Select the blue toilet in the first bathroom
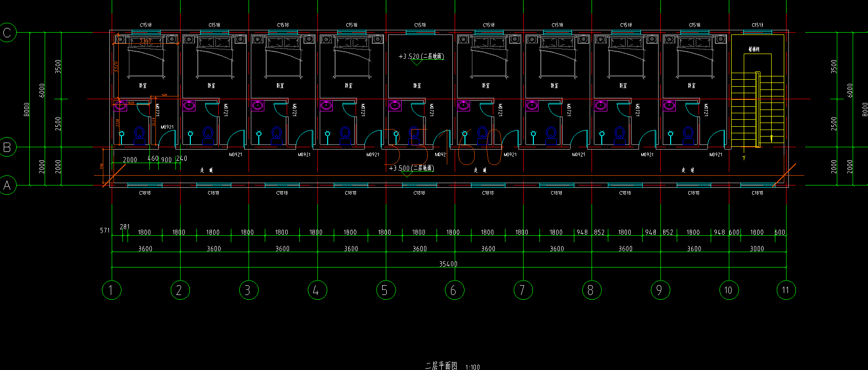Image resolution: width=868 pixels, height=370 pixels. click(140, 136)
